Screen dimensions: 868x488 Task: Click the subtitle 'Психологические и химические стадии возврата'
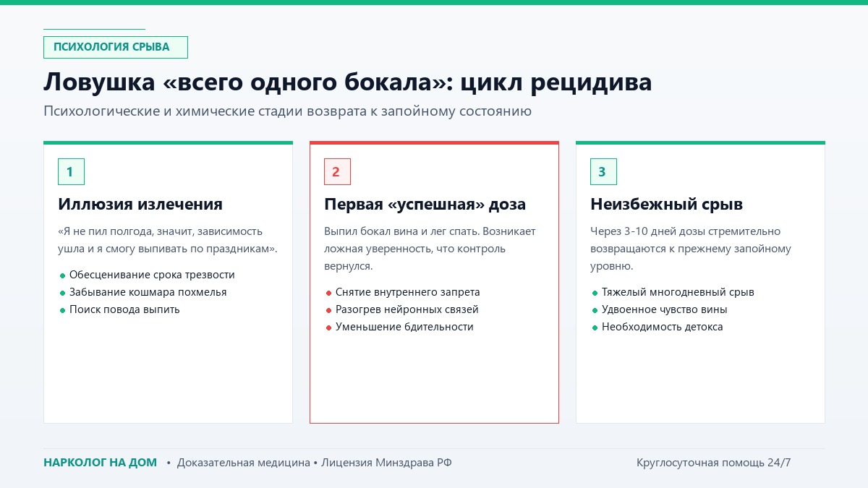point(204,111)
